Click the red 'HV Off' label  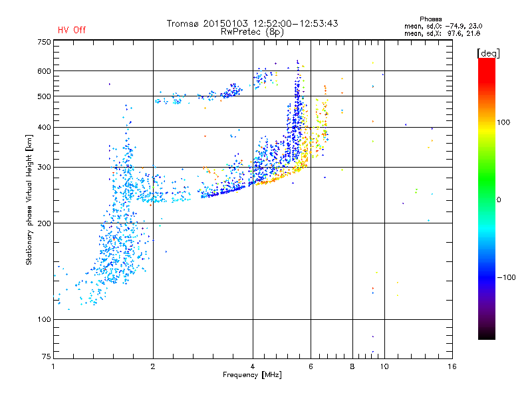pos(72,30)
